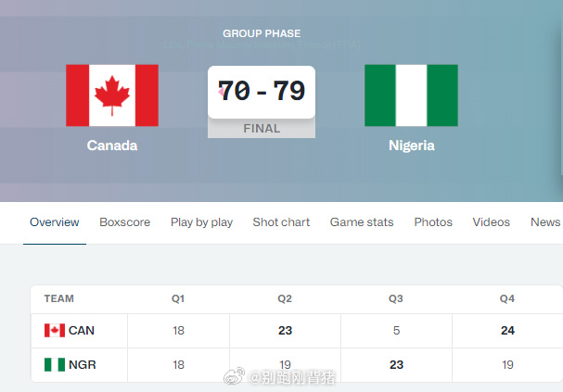This screenshot has height=392, width=563.
Task: View the Game stats tab
Action: click(362, 222)
